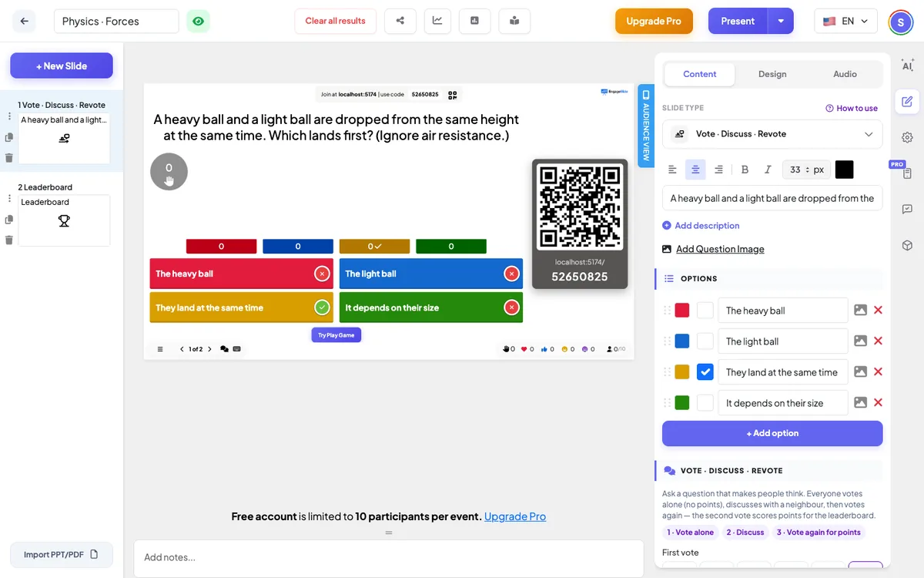Screen dimensions: 924x578
Task: Go to next slide in preview bar
Action: [209, 349]
